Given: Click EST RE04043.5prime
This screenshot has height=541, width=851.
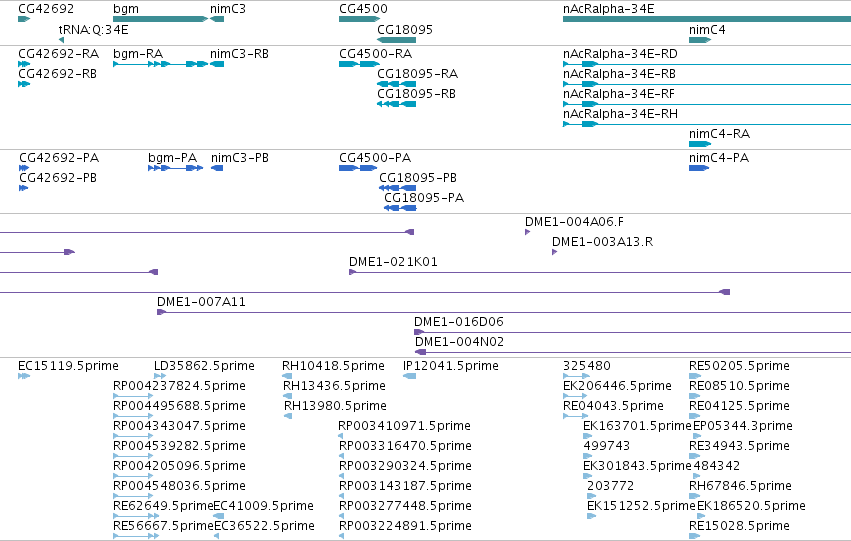Looking at the screenshot, I should (x=613, y=406).
